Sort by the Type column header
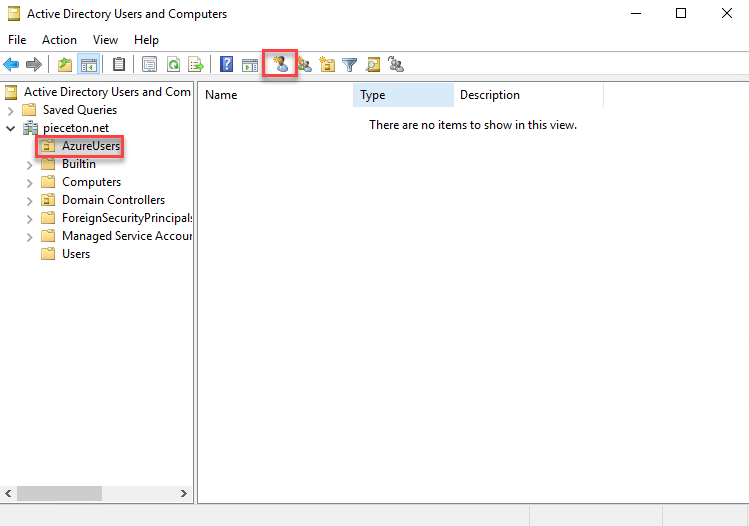This screenshot has height=526, width=749. tap(403, 95)
